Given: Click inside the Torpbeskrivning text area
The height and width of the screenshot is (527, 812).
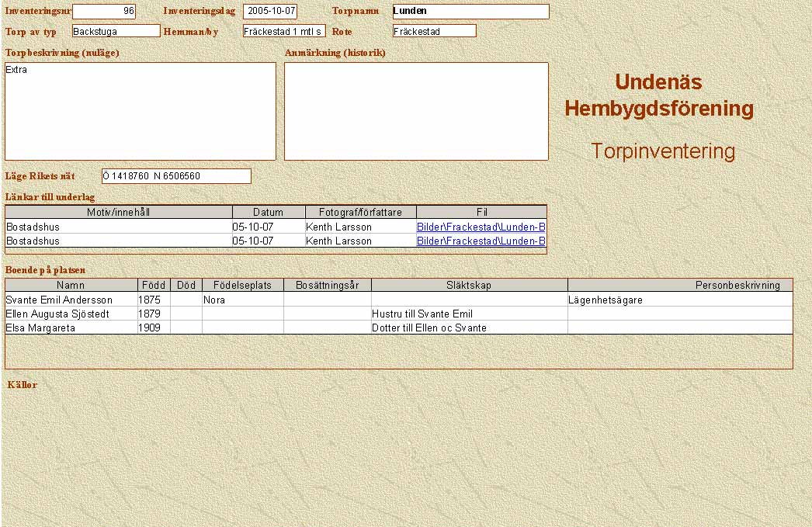Looking at the screenshot, I should pos(141,111).
